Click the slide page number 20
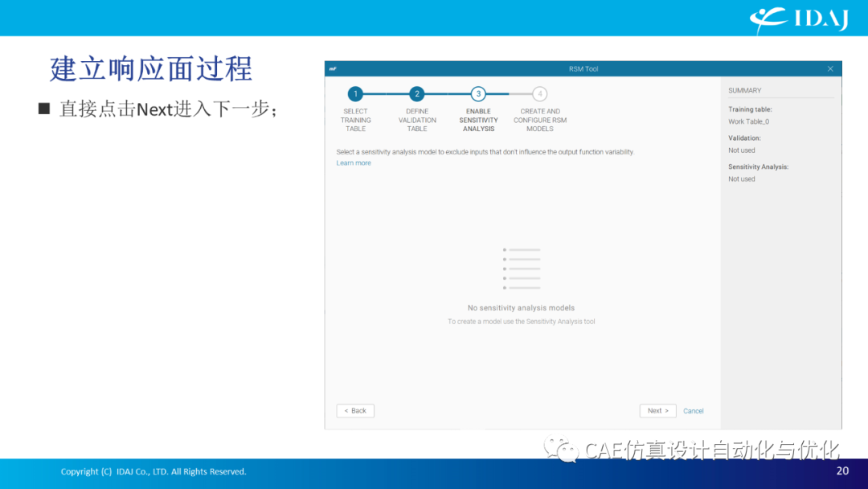Screen dimensions: 868x489 click(x=842, y=471)
